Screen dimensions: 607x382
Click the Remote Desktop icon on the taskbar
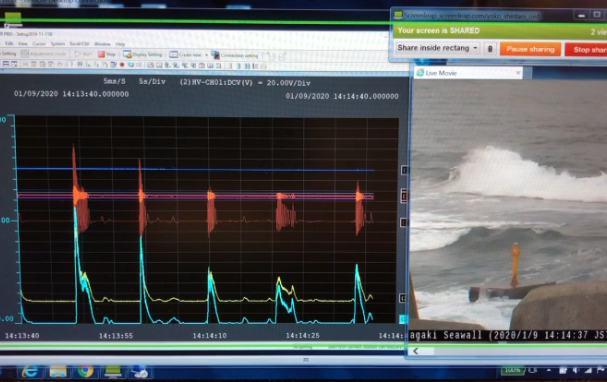click(140, 372)
